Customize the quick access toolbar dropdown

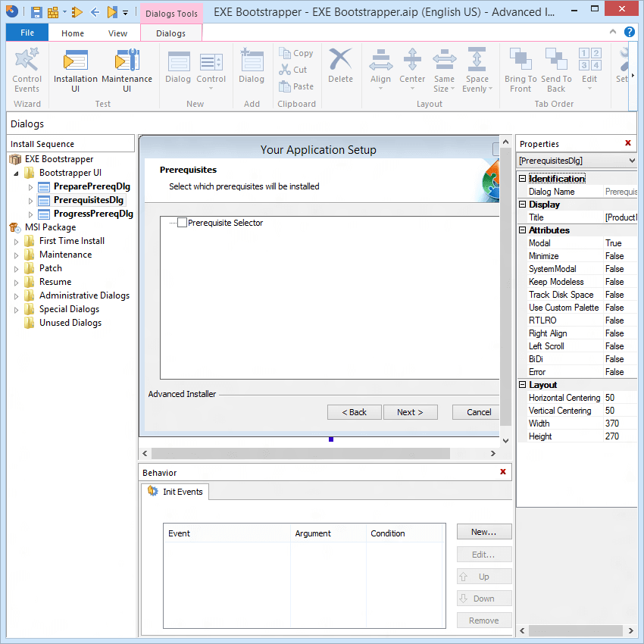point(125,13)
